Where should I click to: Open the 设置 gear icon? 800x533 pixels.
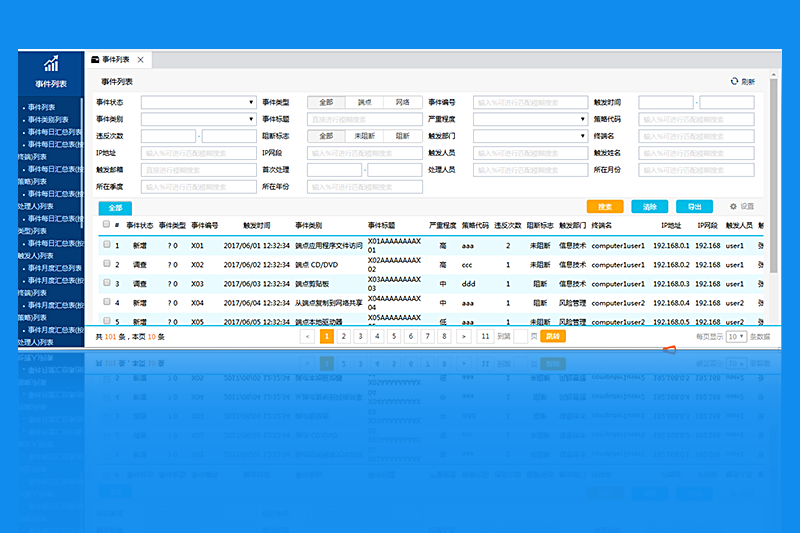tap(733, 206)
